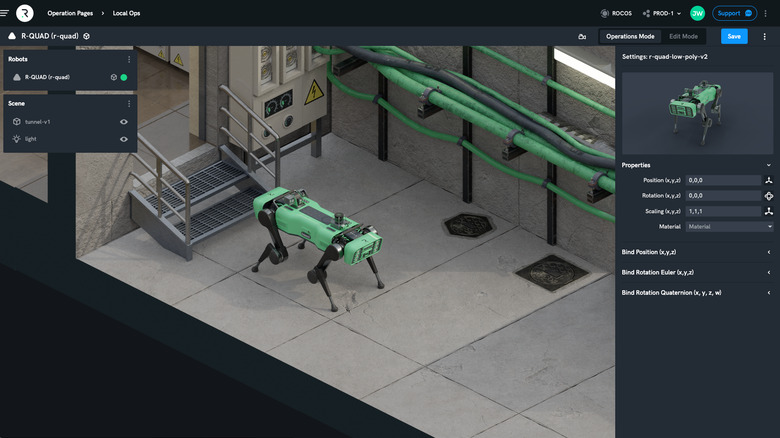Expand the Bind Position section

695,252
